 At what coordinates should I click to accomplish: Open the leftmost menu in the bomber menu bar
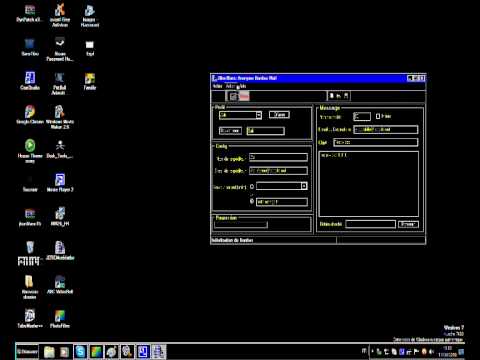217,86
